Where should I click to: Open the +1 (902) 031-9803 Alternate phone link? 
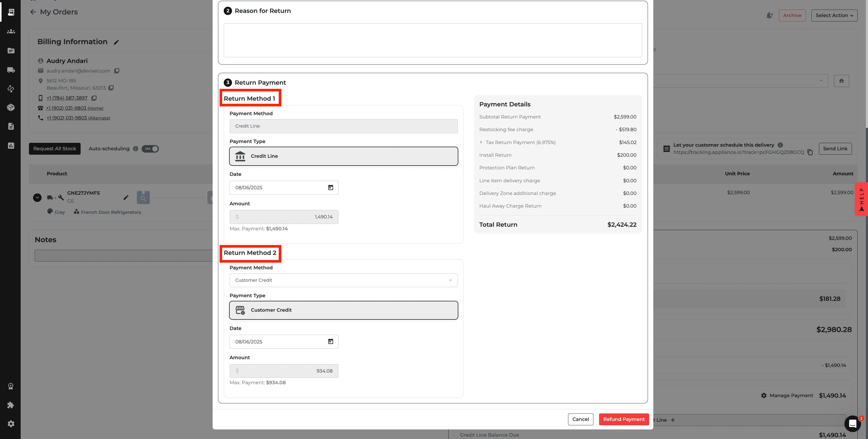coord(78,118)
